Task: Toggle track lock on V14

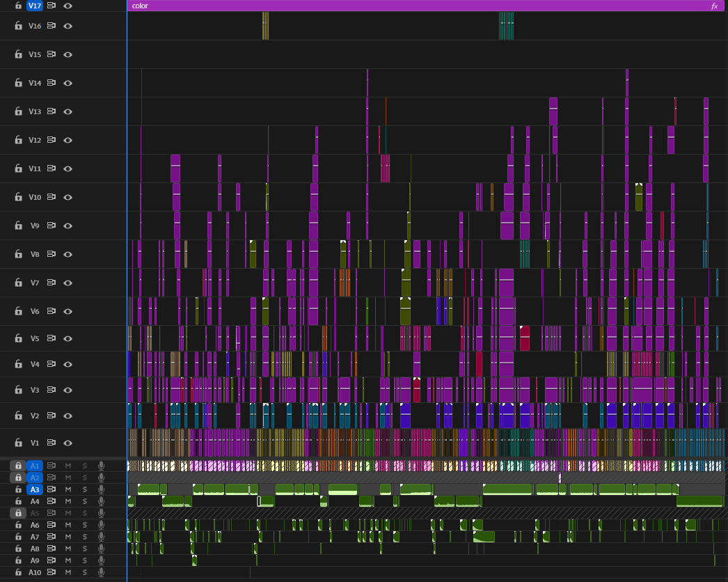Action: [18, 83]
